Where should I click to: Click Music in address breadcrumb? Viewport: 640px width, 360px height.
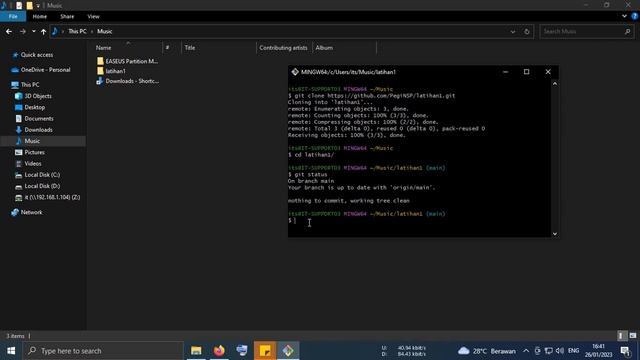coord(104,31)
